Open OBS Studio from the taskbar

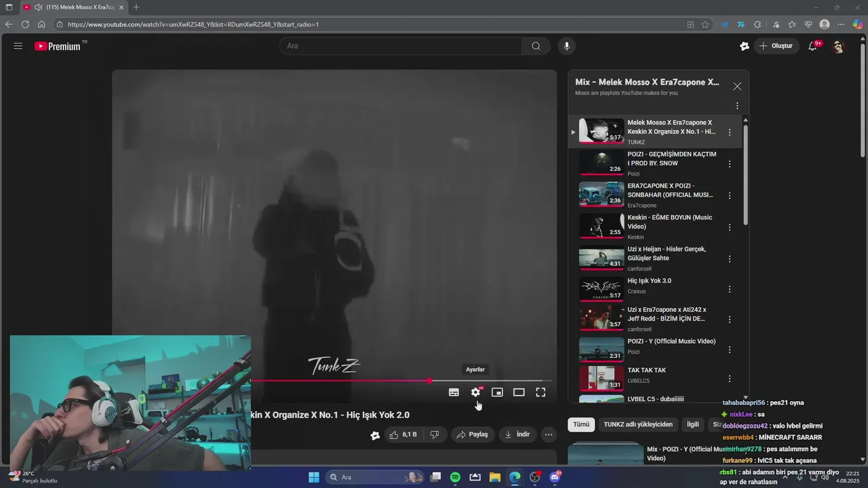tap(535, 477)
